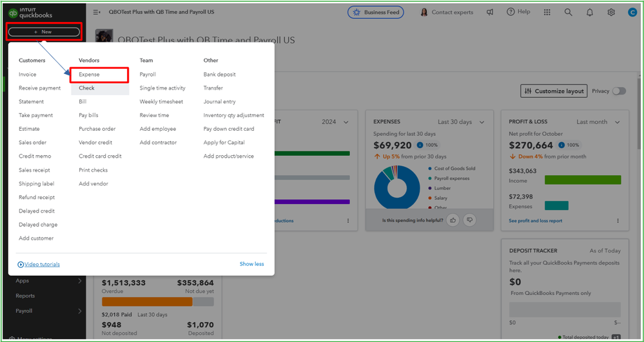Choose Credit memo entry

click(35, 156)
